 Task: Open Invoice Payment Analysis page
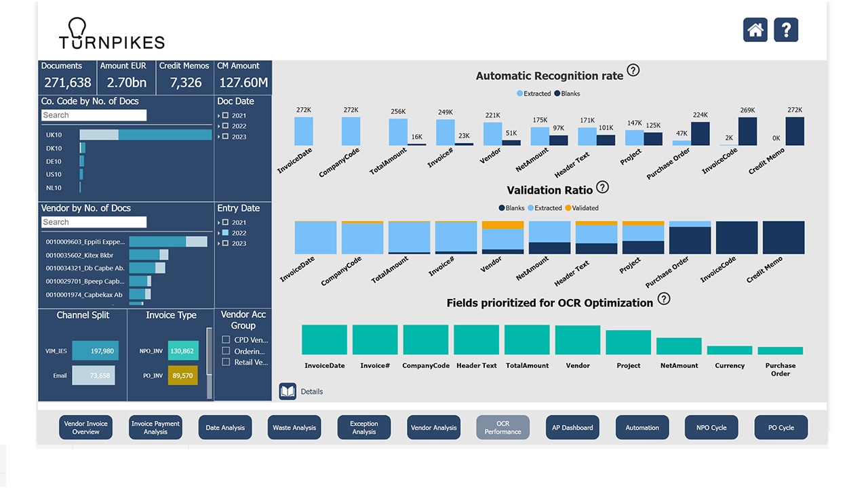pos(155,428)
